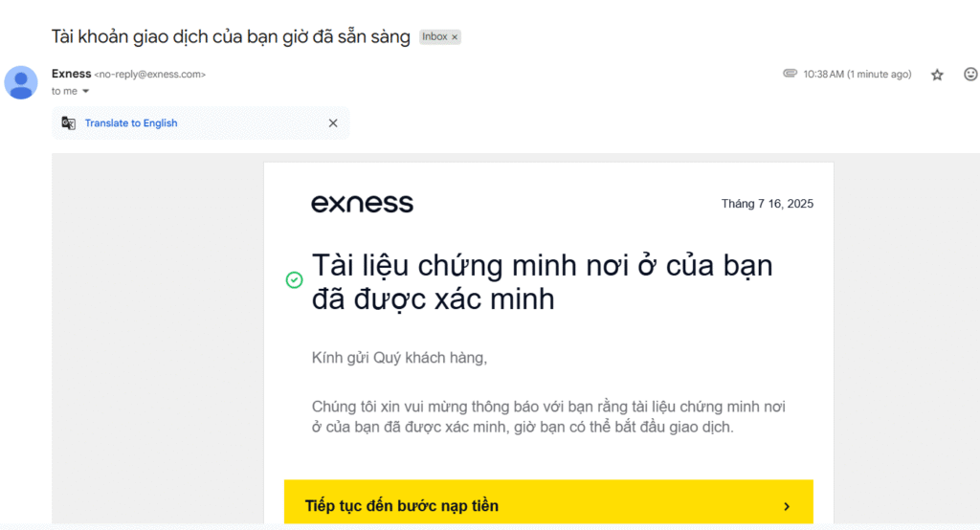
Task: Expand the "to me" recipient details
Action: [x=85, y=92]
